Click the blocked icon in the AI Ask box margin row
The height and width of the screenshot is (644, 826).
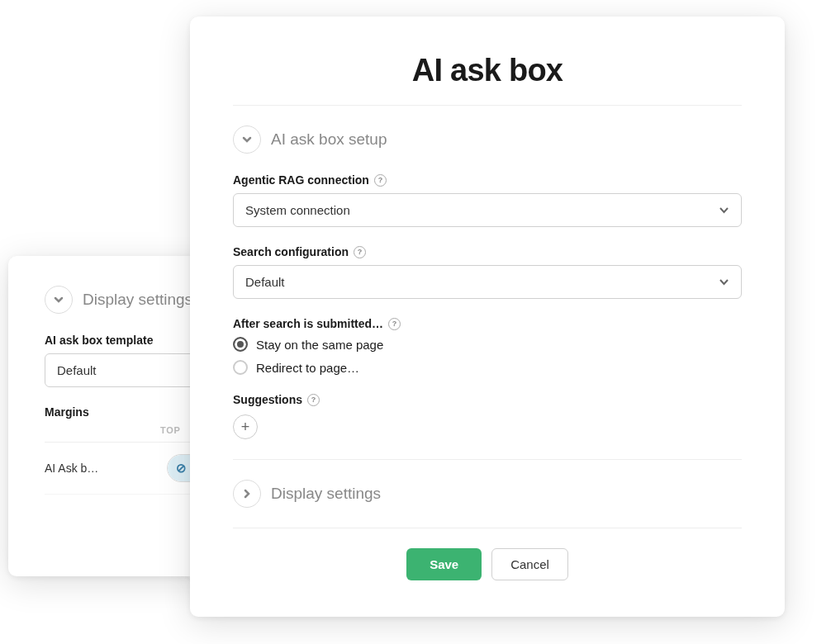click(x=181, y=468)
